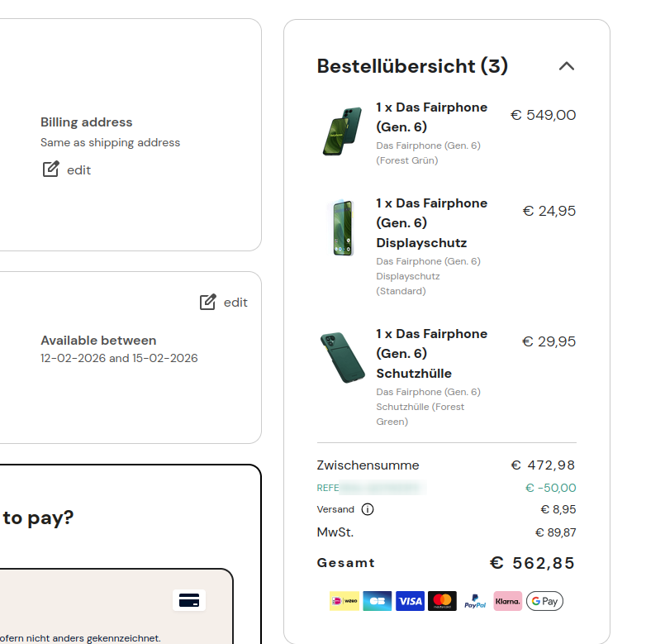Click the Google Pay logo
This screenshot has height=644, width=646.
[544, 601]
